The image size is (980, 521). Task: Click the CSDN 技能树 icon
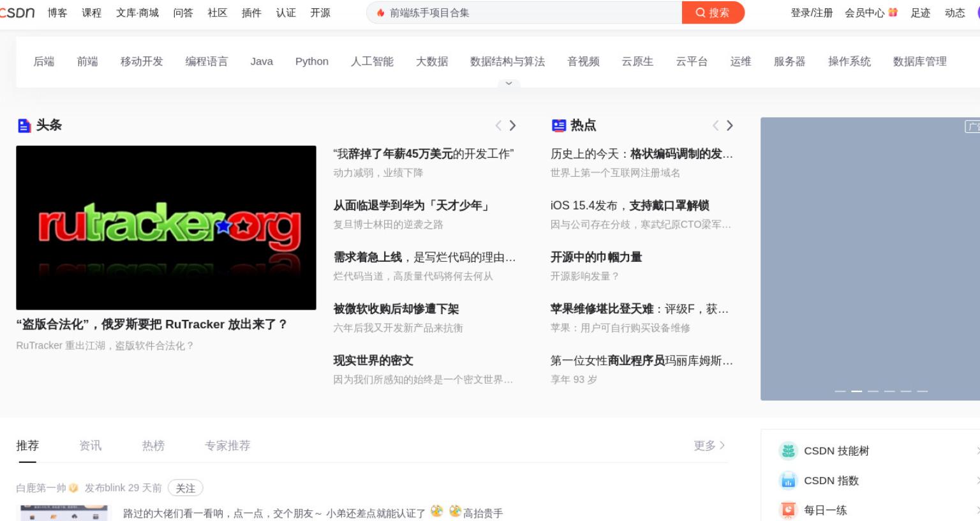click(x=789, y=451)
